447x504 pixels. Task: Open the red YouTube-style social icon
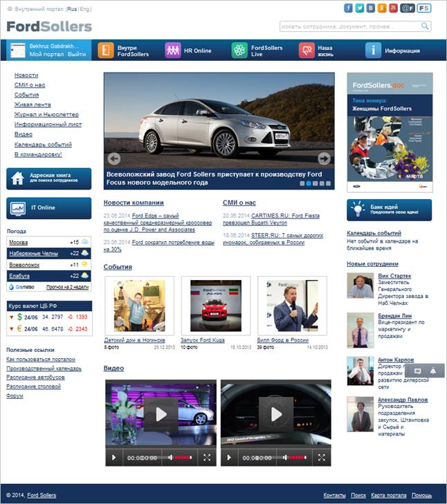click(x=393, y=8)
